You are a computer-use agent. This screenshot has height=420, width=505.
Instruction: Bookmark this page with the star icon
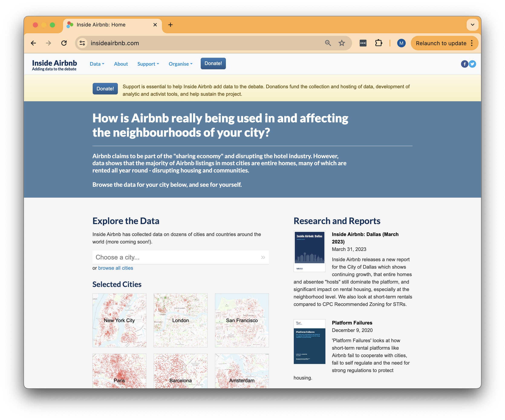tap(342, 43)
